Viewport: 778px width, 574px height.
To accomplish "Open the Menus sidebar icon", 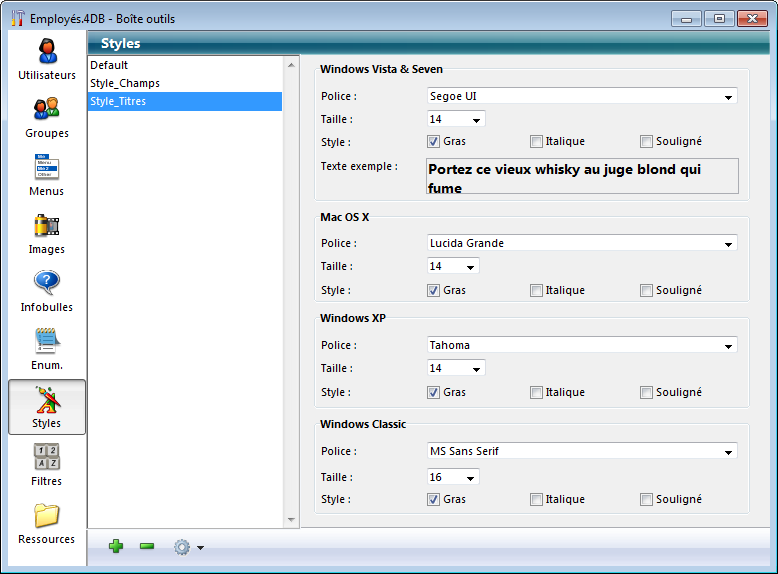I will coord(47,167).
